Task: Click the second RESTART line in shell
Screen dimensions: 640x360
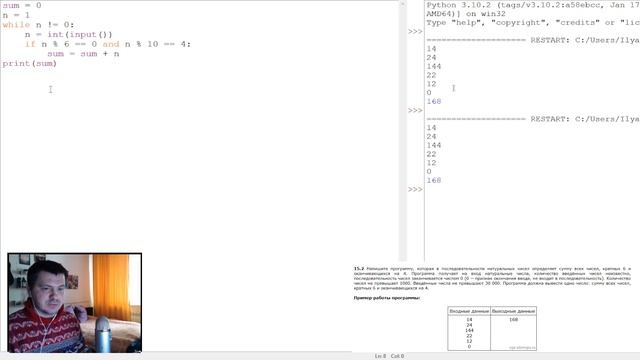Action: point(533,119)
